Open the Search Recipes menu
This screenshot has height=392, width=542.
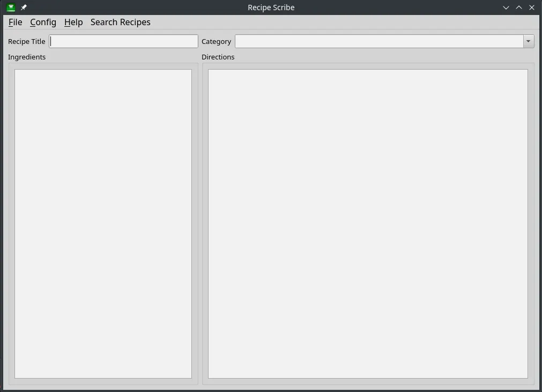(120, 22)
